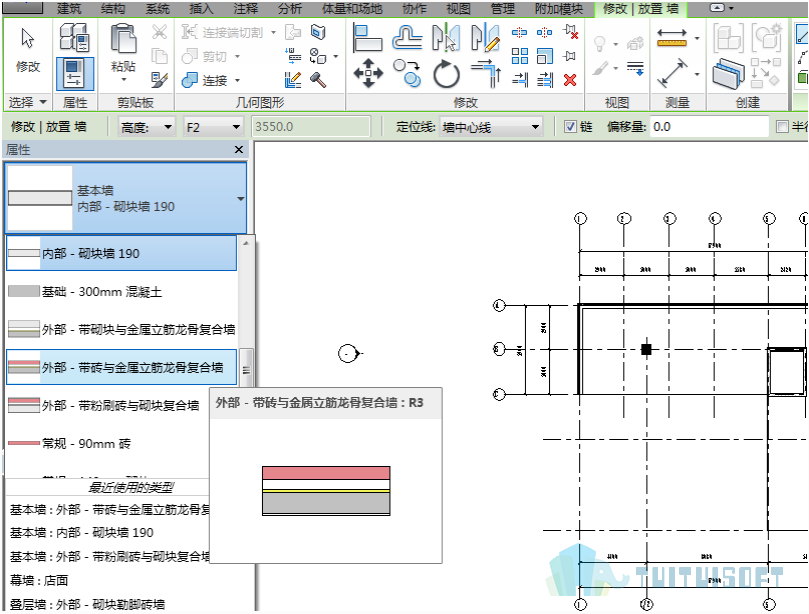Screen dimensions: 809x614
Task: Click the red Delete X icon
Action: point(570,80)
